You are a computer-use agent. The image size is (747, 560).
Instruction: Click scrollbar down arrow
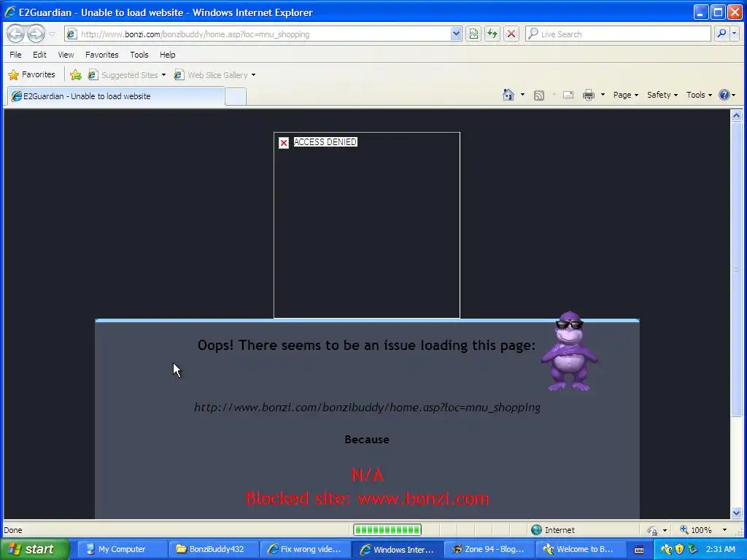coord(736,513)
